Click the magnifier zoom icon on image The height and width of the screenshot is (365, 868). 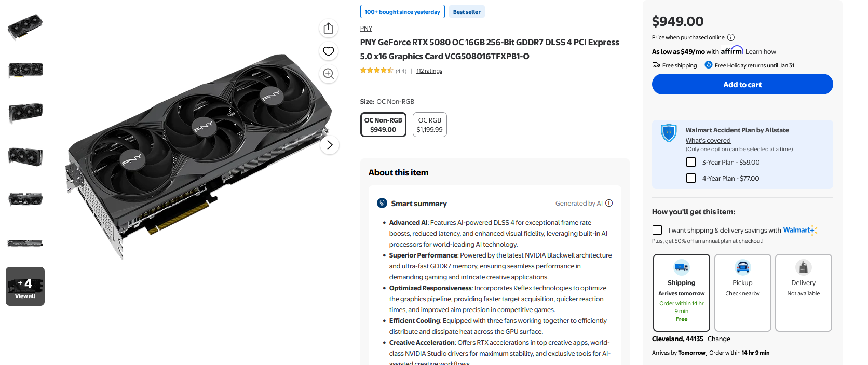(x=328, y=74)
